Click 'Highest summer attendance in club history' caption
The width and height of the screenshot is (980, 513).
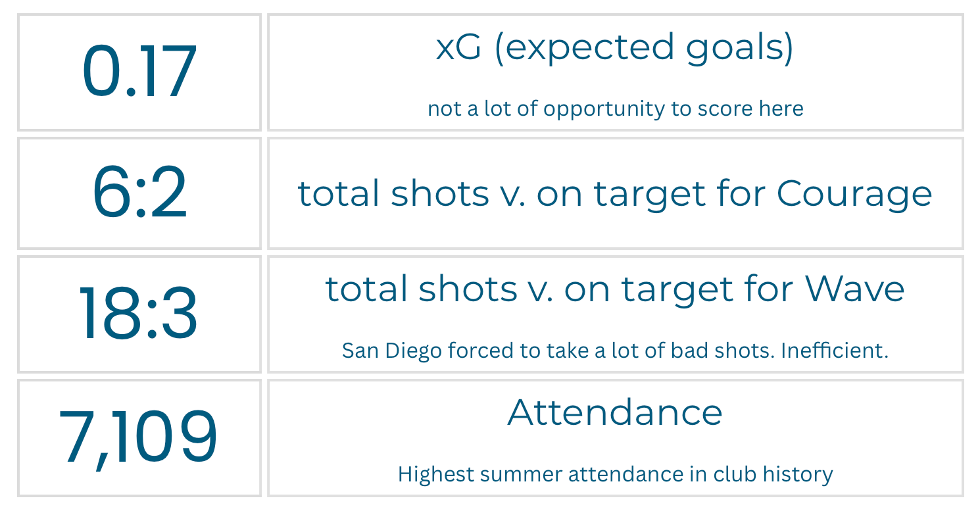(615, 474)
